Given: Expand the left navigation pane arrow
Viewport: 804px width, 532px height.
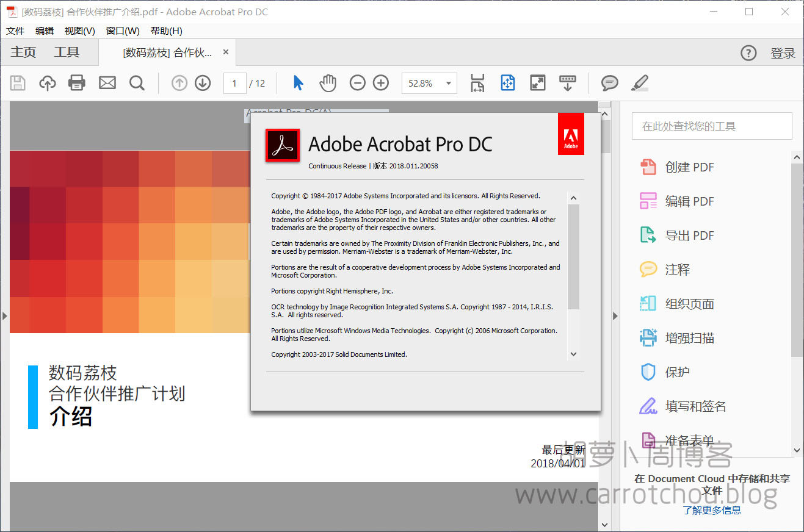Looking at the screenshot, I should tap(5, 316).
